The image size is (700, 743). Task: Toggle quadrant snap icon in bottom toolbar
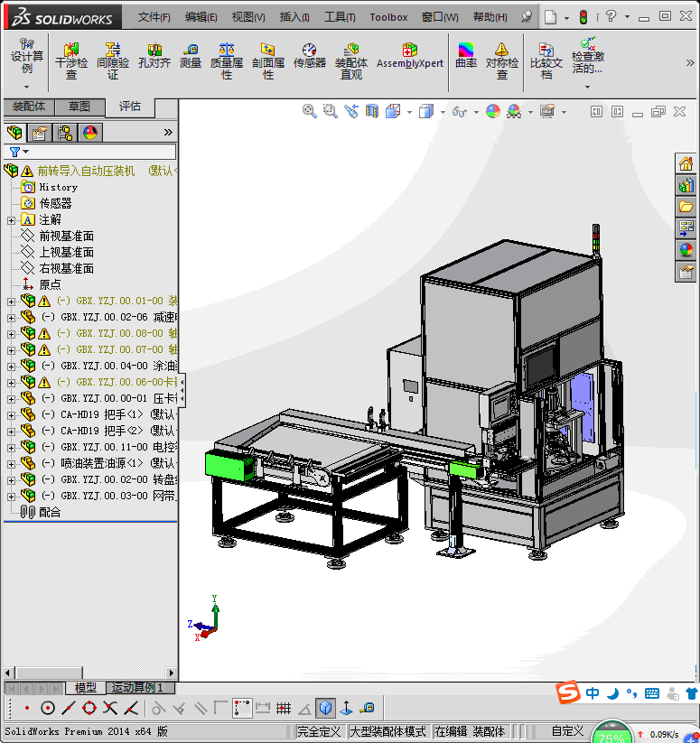point(89,708)
